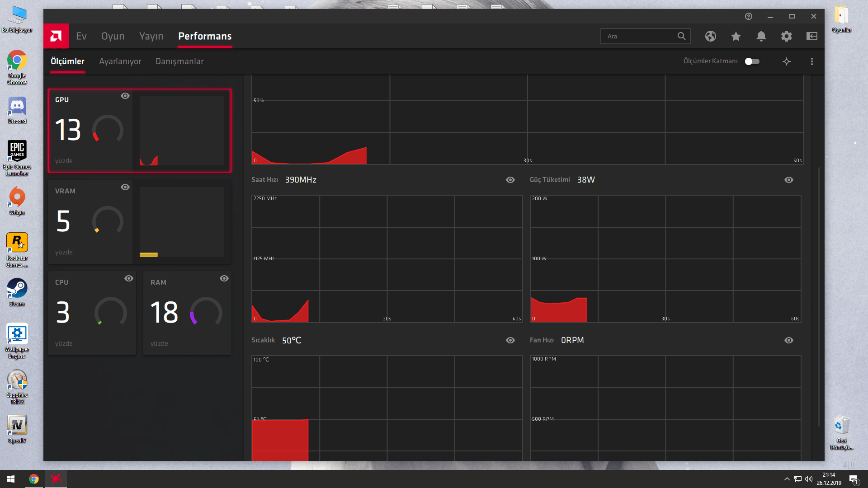Click the AMD logo home icon
868x488 pixels.
click(56, 36)
